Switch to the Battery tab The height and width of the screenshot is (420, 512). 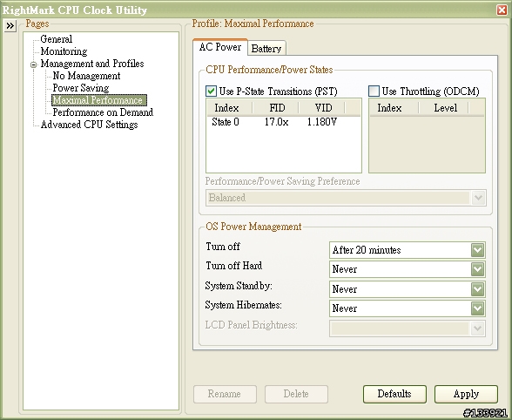(x=266, y=49)
